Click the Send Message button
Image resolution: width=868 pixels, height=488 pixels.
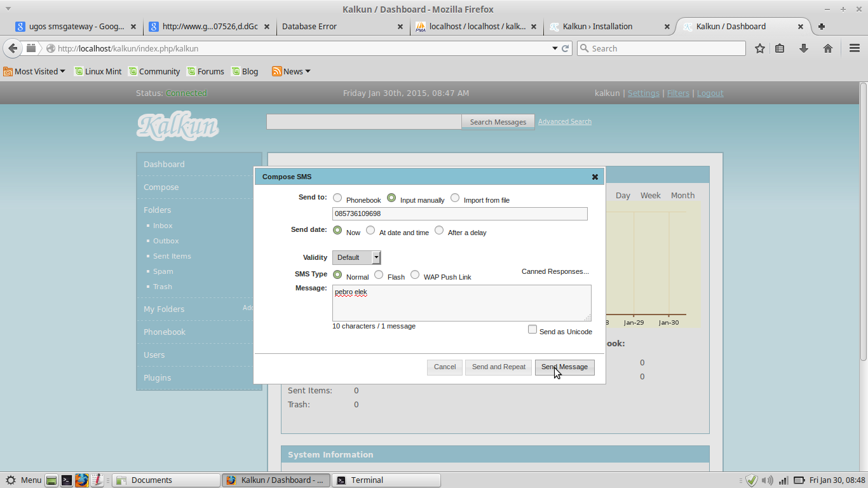(x=565, y=367)
